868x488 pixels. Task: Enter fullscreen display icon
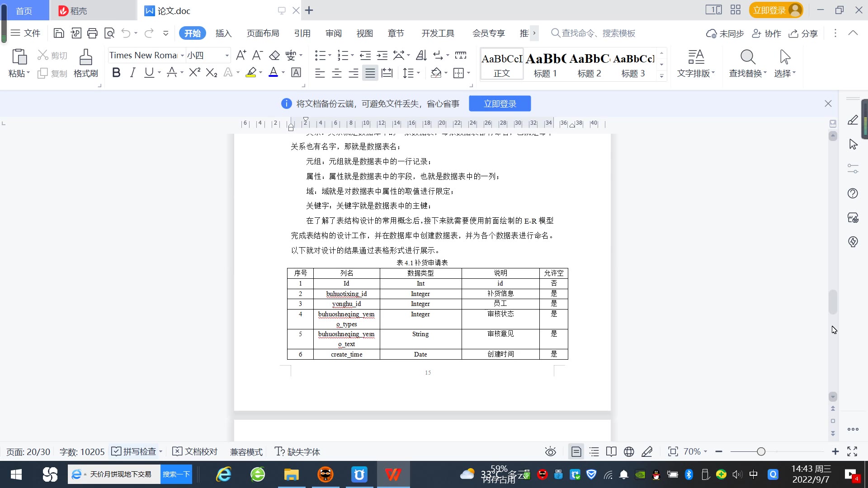click(852, 451)
